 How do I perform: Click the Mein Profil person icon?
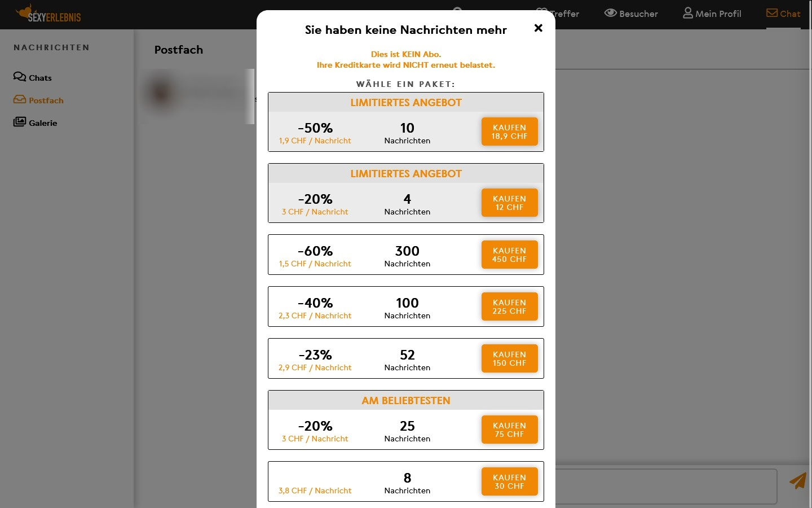point(687,12)
